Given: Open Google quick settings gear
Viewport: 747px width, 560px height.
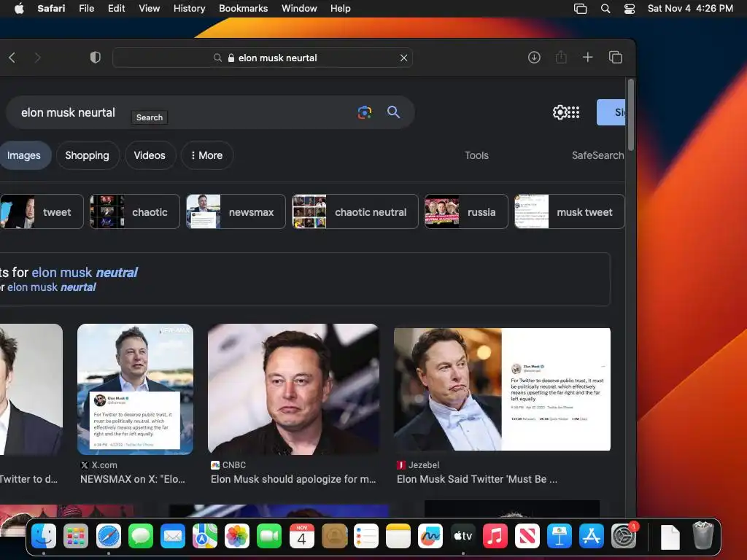Looking at the screenshot, I should tap(560, 112).
